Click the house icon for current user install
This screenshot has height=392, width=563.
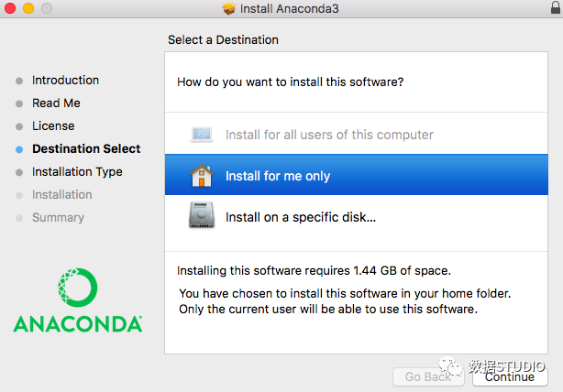[202, 176]
